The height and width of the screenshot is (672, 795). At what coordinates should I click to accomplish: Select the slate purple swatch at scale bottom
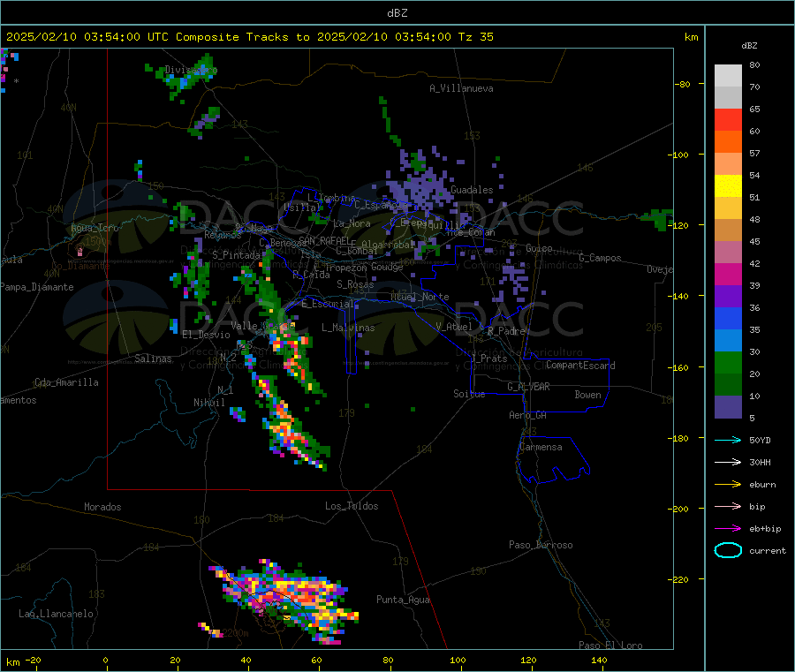(728, 407)
